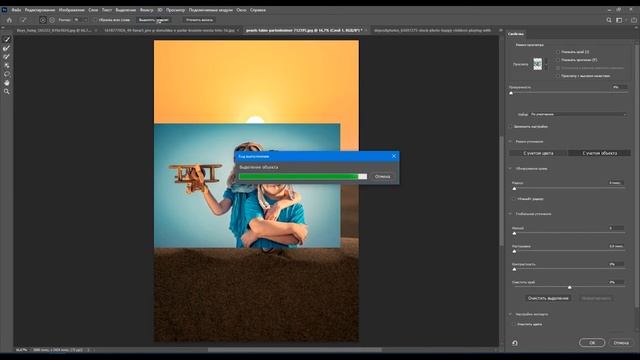Choose the subtract-from-selection minus mode icon
This screenshot has height=360, width=640.
(x=52, y=20)
